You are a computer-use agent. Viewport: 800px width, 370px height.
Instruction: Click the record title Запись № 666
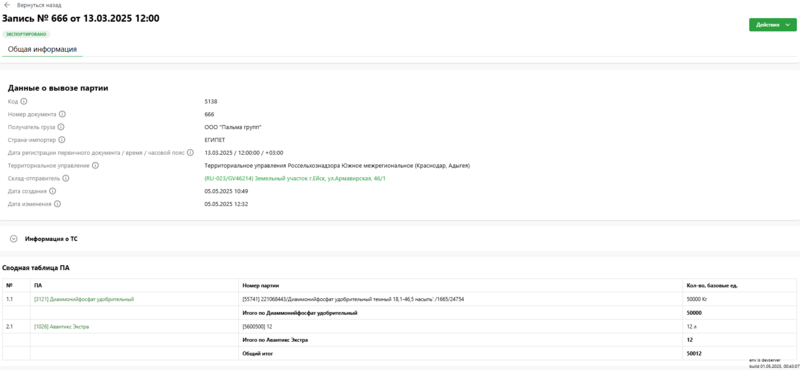pyautogui.click(x=81, y=19)
